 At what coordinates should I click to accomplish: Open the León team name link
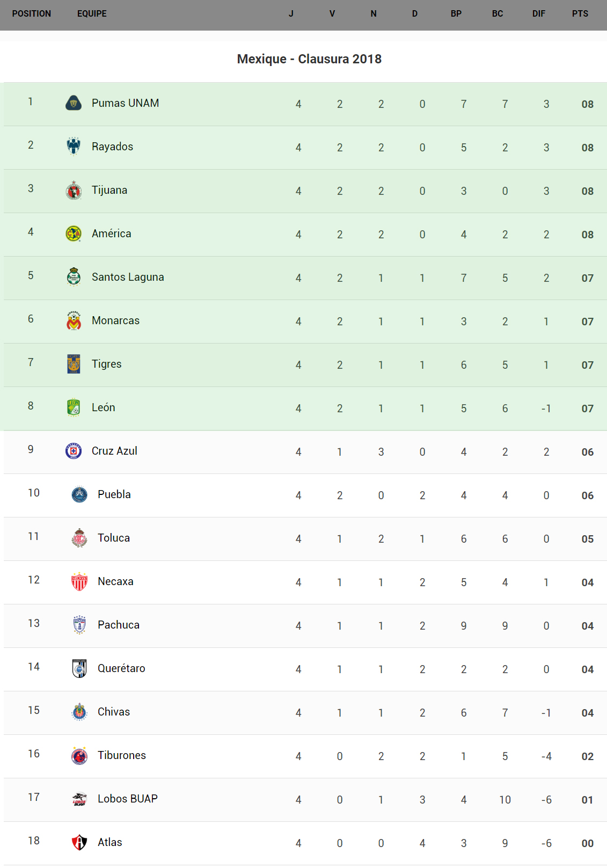pyautogui.click(x=104, y=407)
